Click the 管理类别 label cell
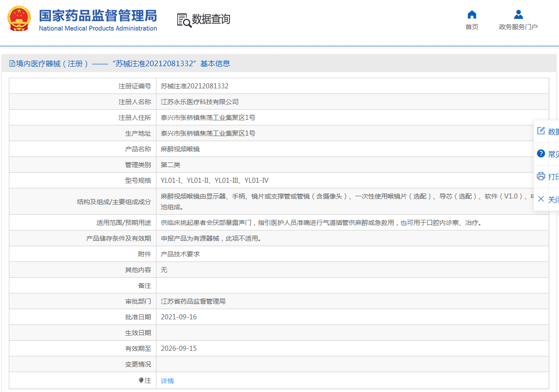This screenshot has height=392, width=559. (x=82, y=165)
